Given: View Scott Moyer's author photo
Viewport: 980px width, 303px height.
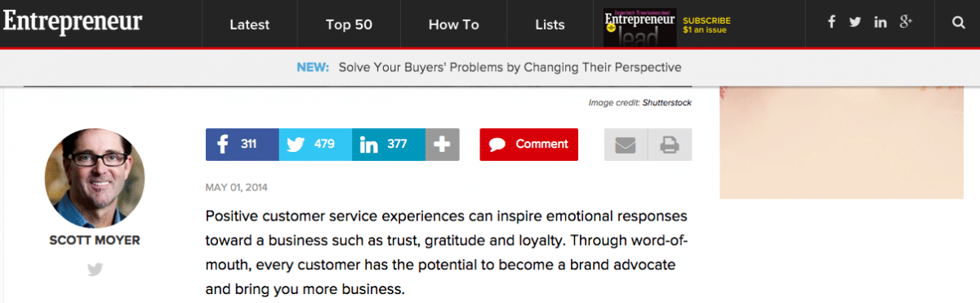Looking at the screenshot, I should (95, 177).
